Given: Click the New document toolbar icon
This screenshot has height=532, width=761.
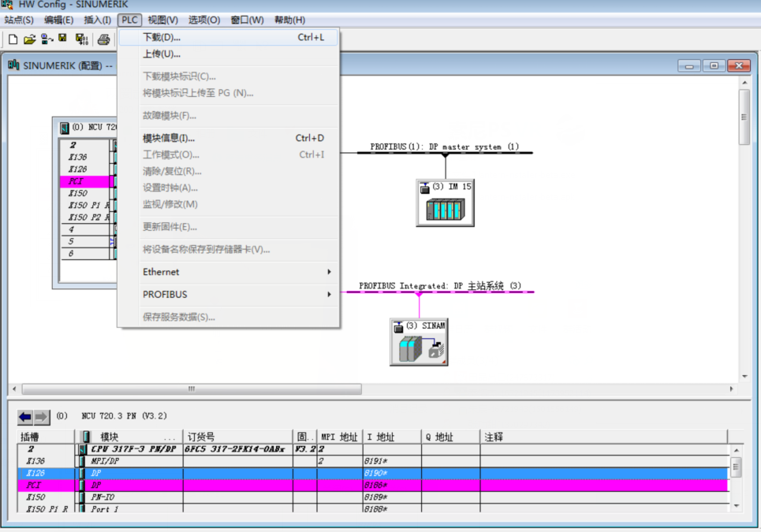Looking at the screenshot, I should click(x=13, y=39).
